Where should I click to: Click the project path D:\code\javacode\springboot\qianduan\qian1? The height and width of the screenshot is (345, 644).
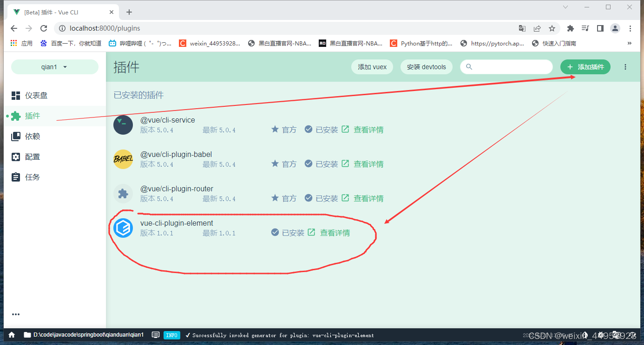pyautogui.click(x=88, y=335)
